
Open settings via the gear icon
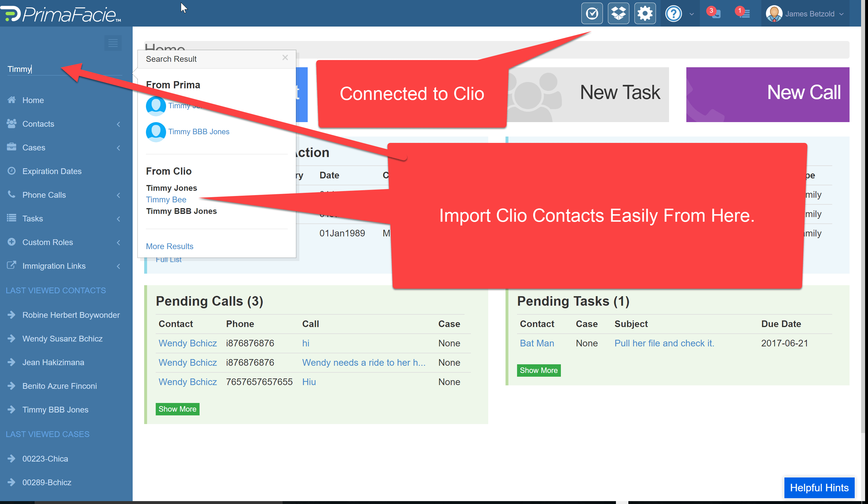(645, 14)
